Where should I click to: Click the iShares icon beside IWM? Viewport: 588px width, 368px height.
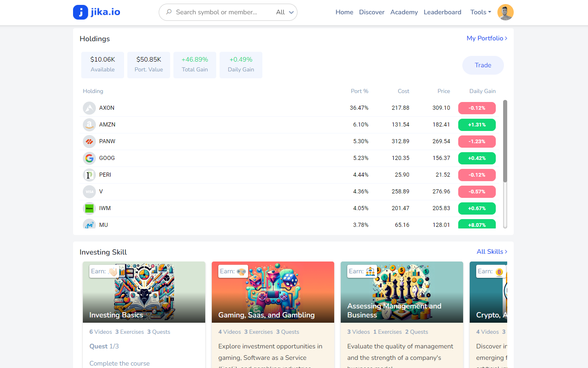pos(89,208)
